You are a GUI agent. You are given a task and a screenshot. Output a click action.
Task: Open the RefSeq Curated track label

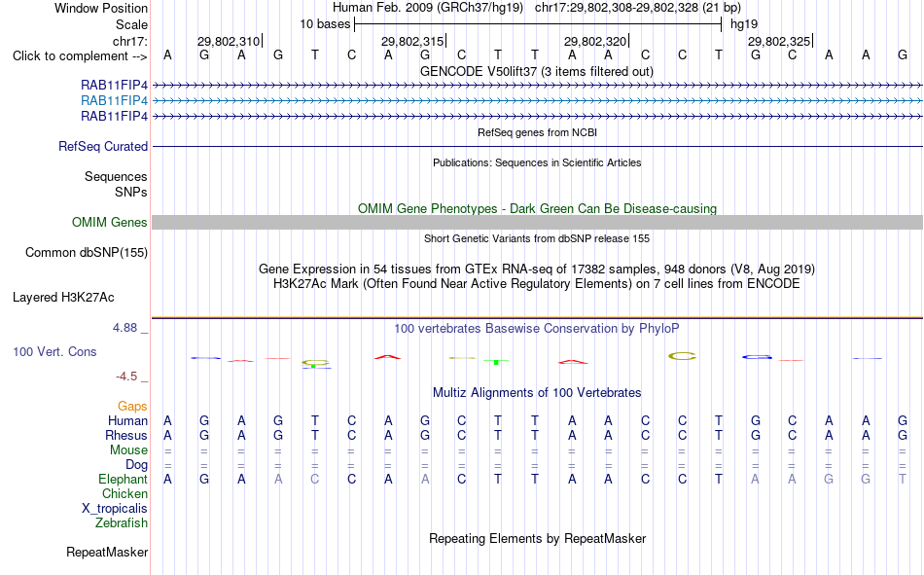click(x=102, y=146)
